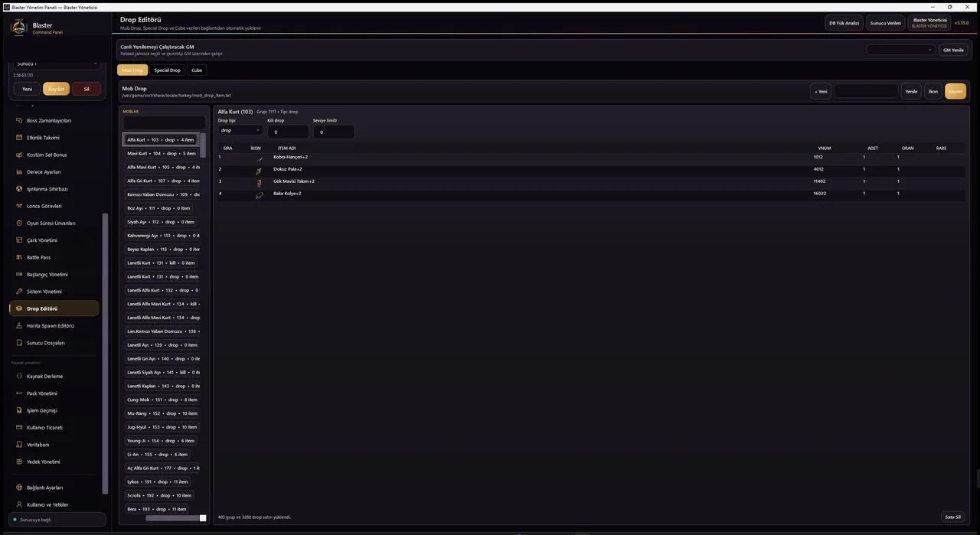Open the Drop tipi dropdown

pos(240,130)
